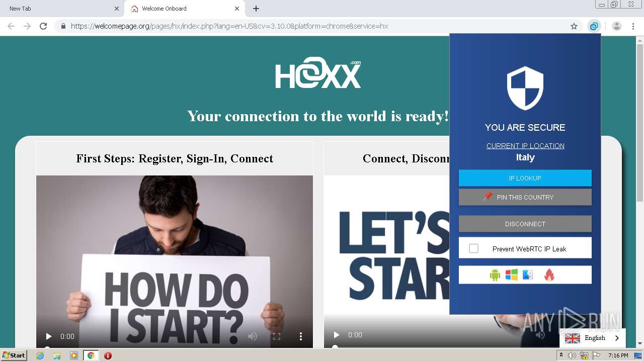The width and height of the screenshot is (644, 362).
Task: Expand the English language selector
Action: pos(593,338)
